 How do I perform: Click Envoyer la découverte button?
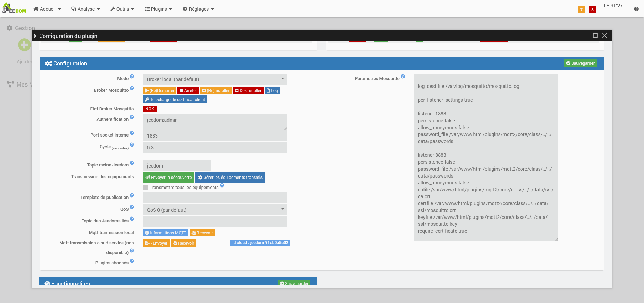pos(168,178)
